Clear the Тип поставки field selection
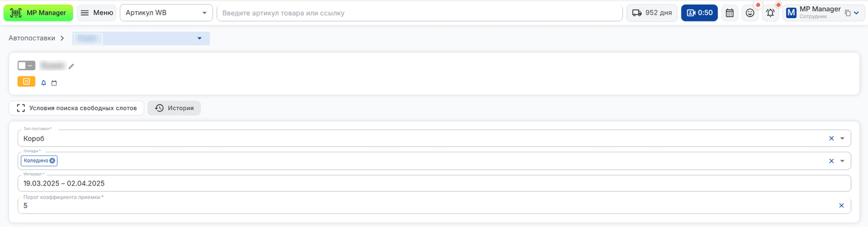The image size is (868, 227). pyautogui.click(x=831, y=138)
